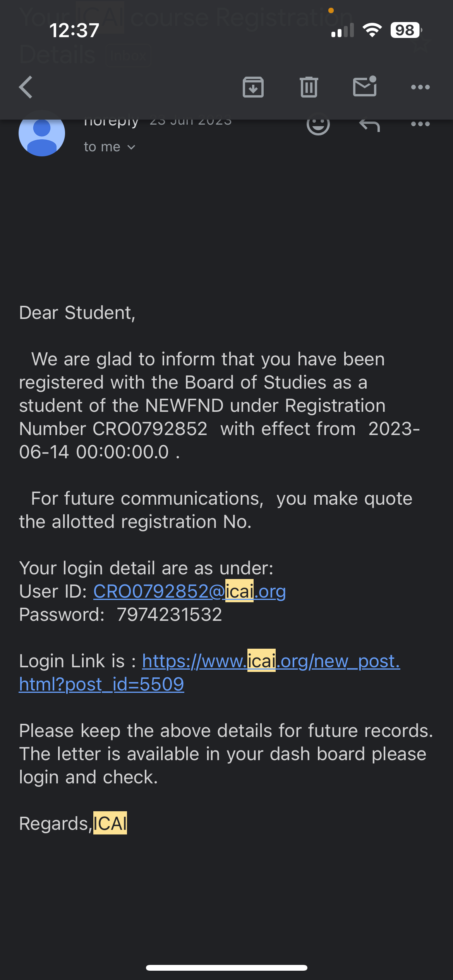Open the icai.org new_post login link
453x980 pixels.
tap(271, 661)
